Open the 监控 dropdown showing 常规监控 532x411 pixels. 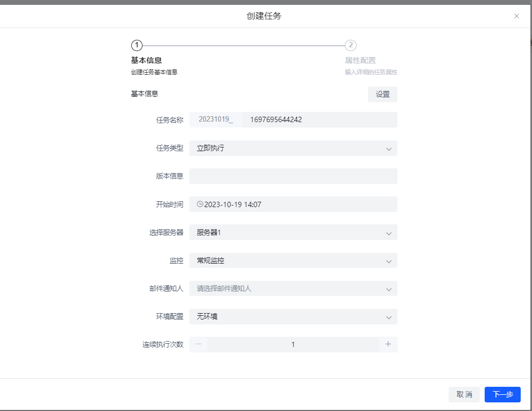pyautogui.click(x=293, y=261)
